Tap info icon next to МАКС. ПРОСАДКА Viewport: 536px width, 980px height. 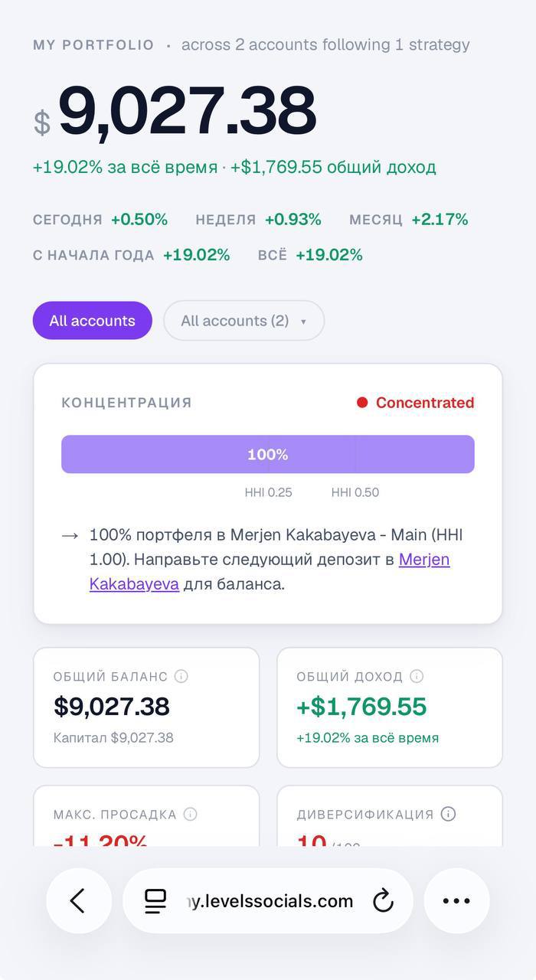[x=191, y=814]
